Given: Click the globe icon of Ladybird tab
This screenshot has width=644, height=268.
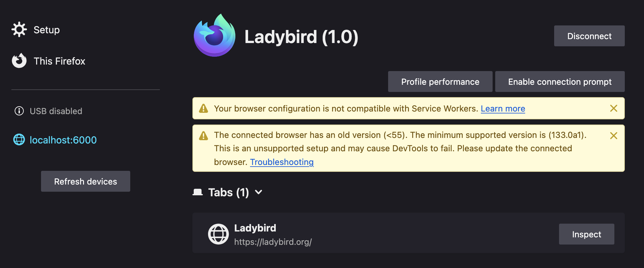Looking at the screenshot, I should click(218, 234).
